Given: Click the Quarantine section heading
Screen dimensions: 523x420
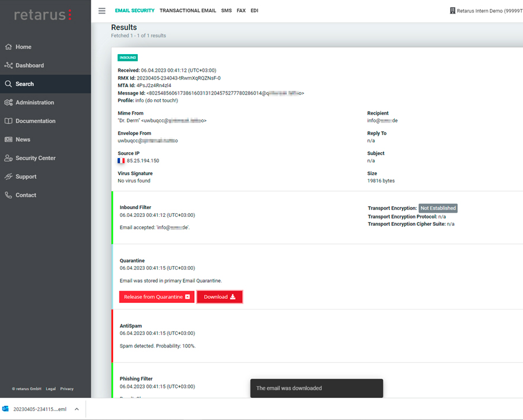Looking at the screenshot, I should pos(132,261).
